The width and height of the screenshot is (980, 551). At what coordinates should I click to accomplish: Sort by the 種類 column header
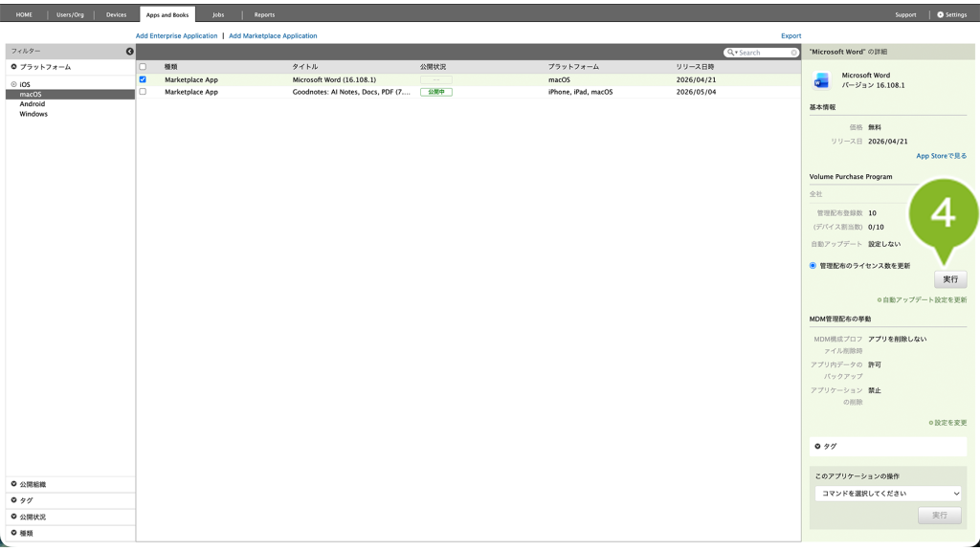point(170,67)
